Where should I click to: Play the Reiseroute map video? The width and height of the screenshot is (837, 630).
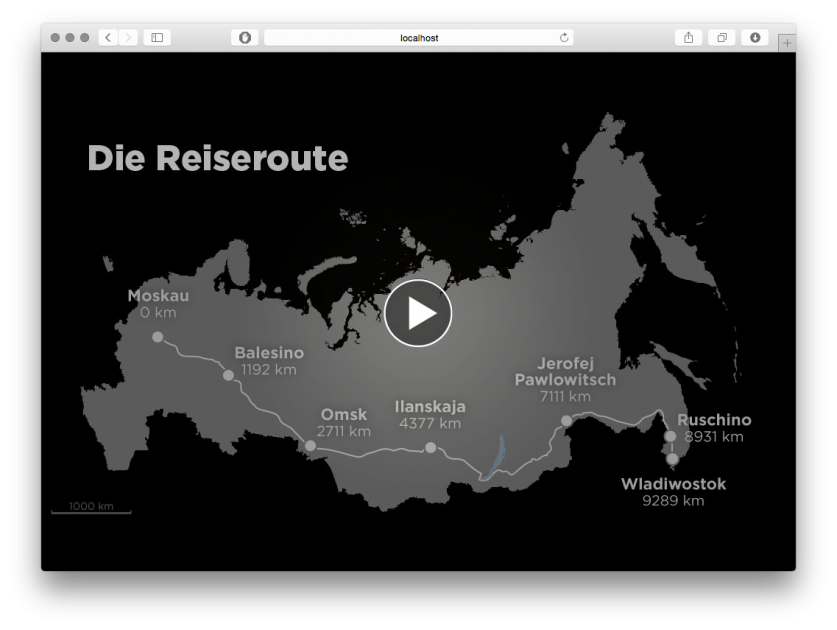(x=418, y=313)
